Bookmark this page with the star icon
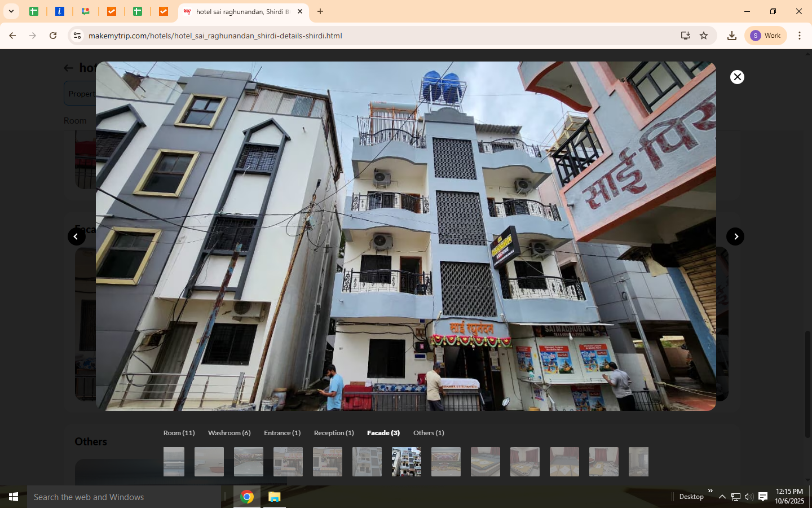 pyautogui.click(x=704, y=36)
